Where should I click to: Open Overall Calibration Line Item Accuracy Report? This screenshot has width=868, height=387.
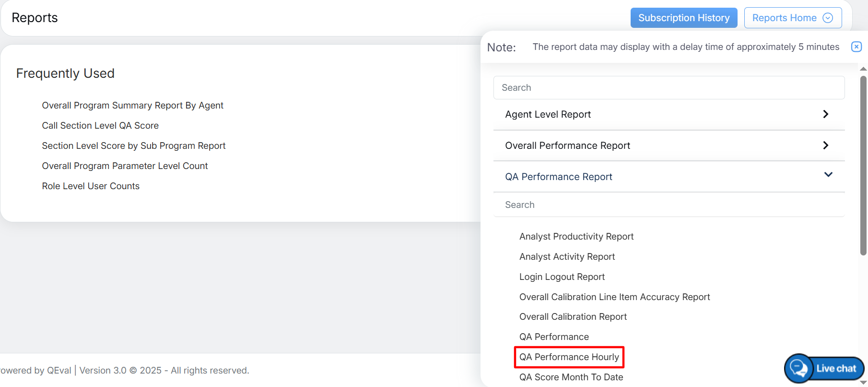[614, 297]
